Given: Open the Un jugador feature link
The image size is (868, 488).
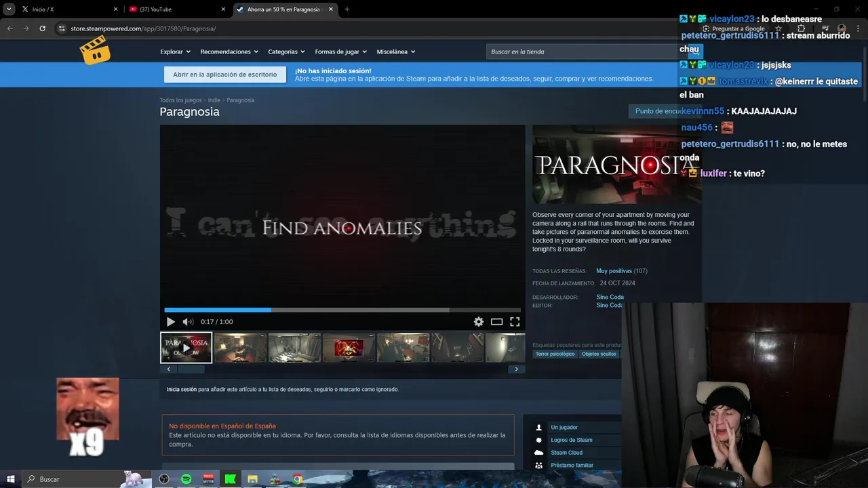Looking at the screenshot, I should (x=564, y=428).
